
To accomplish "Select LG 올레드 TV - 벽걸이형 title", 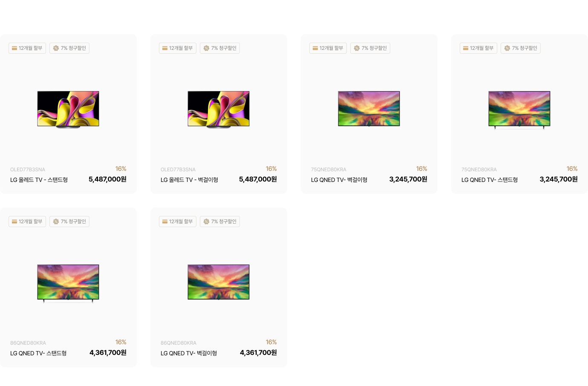I will pyautogui.click(x=190, y=180).
